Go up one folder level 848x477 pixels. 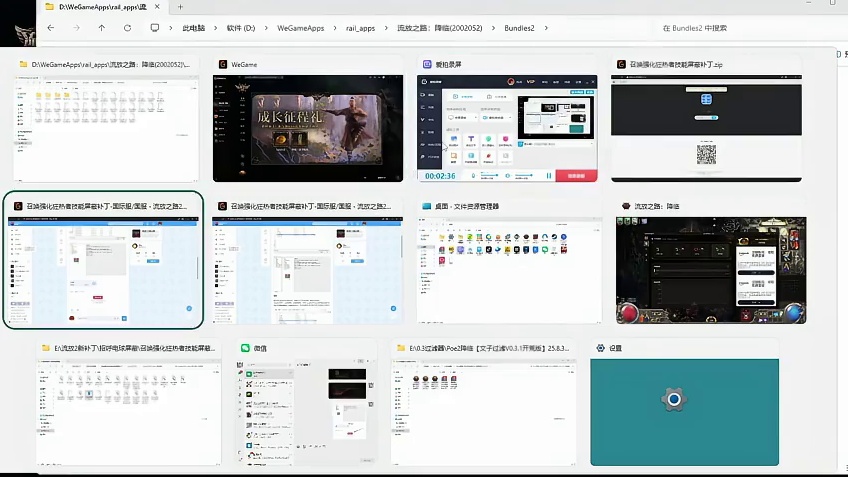[101, 28]
